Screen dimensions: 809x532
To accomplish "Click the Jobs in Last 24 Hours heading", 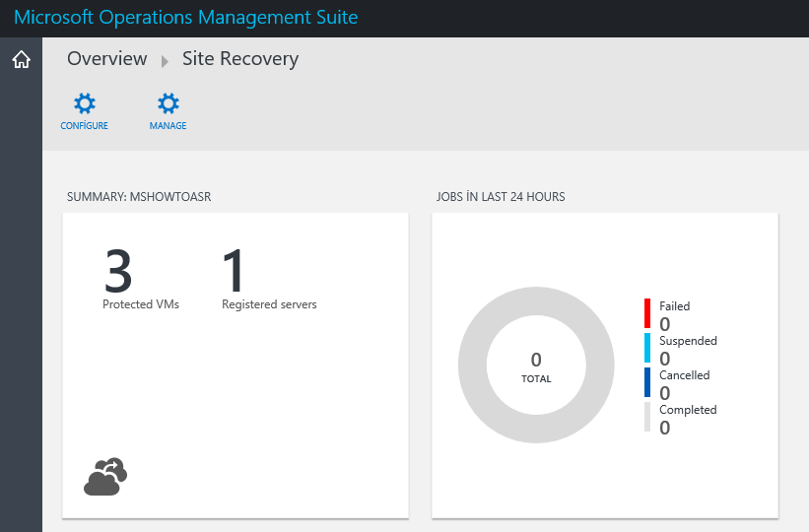I will coord(501,197).
